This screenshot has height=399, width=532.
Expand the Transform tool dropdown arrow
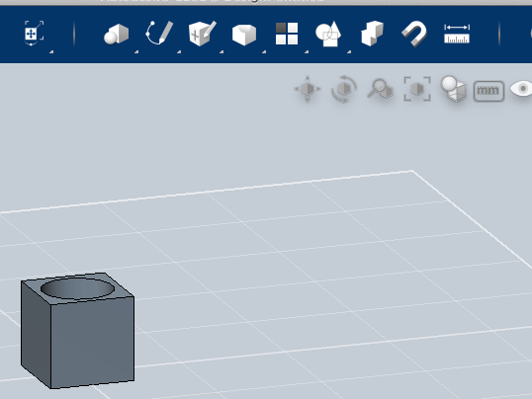[x=51, y=52]
